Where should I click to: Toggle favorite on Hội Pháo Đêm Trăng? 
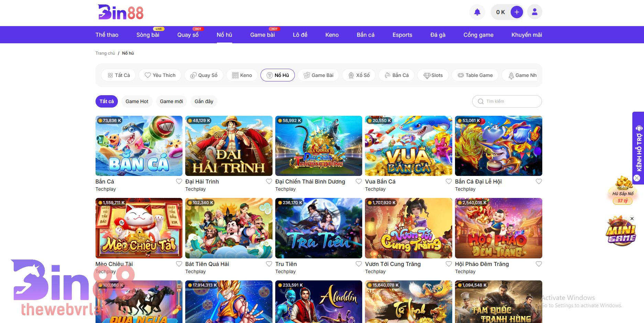click(x=538, y=264)
